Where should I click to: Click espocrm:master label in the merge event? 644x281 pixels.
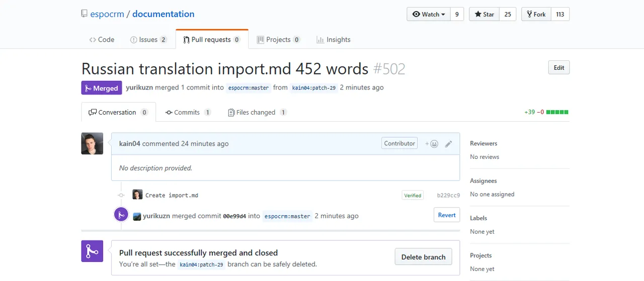[287, 216]
